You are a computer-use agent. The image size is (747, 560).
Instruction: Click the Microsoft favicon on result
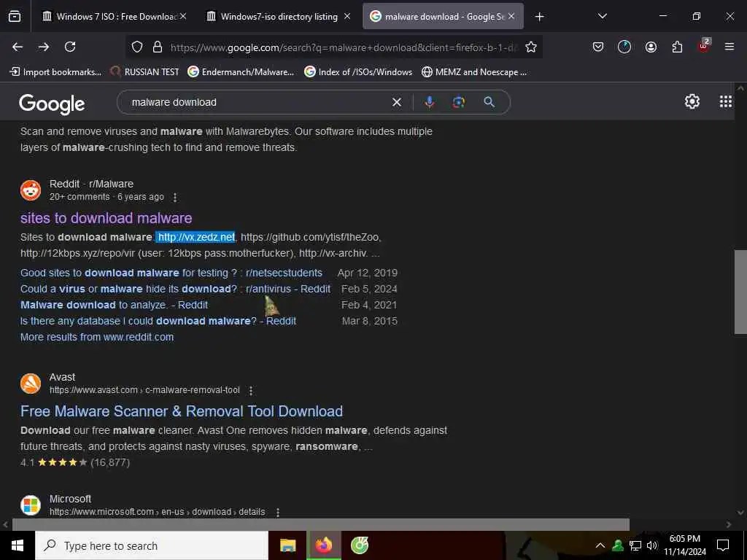[31, 505]
